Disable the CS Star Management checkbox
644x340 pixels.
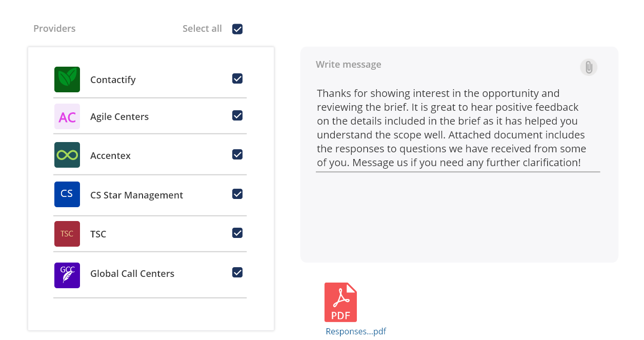[237, 194]
